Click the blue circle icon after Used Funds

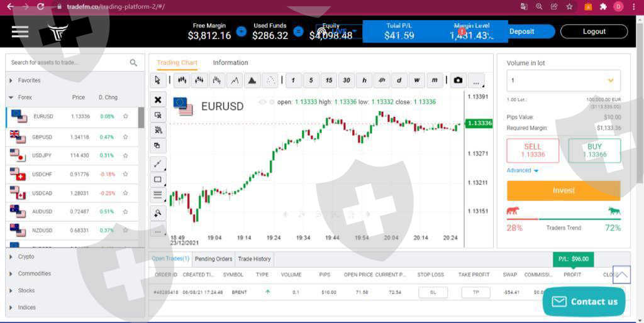point(299,31)
